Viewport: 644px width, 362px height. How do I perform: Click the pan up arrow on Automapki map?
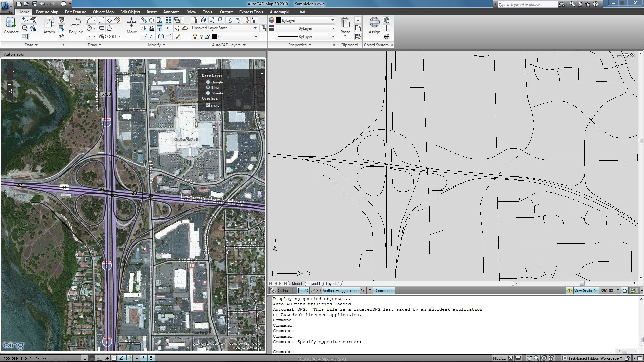(10, 65)
